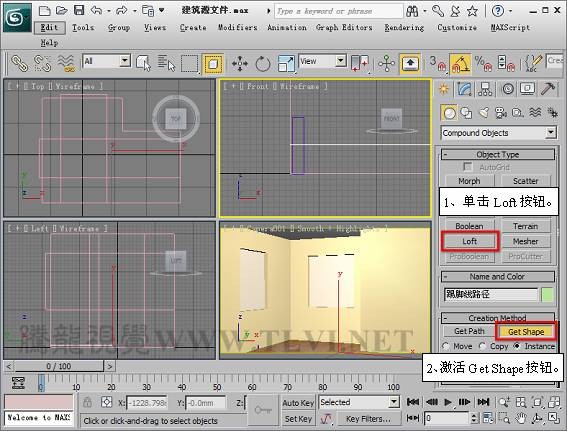Open the Modifiers menu
Image resolution: width=567 pixels, height=431 pixels.
[238, 27]
